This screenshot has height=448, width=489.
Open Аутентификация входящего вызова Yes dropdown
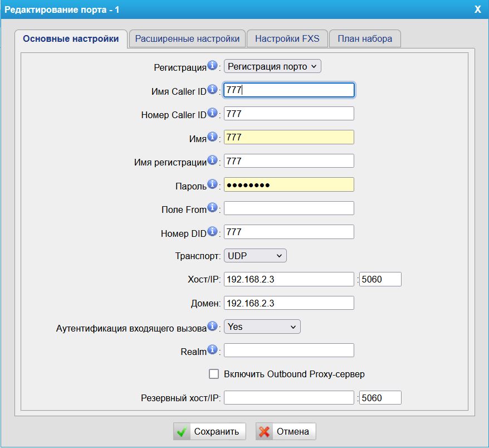(262, 327)
